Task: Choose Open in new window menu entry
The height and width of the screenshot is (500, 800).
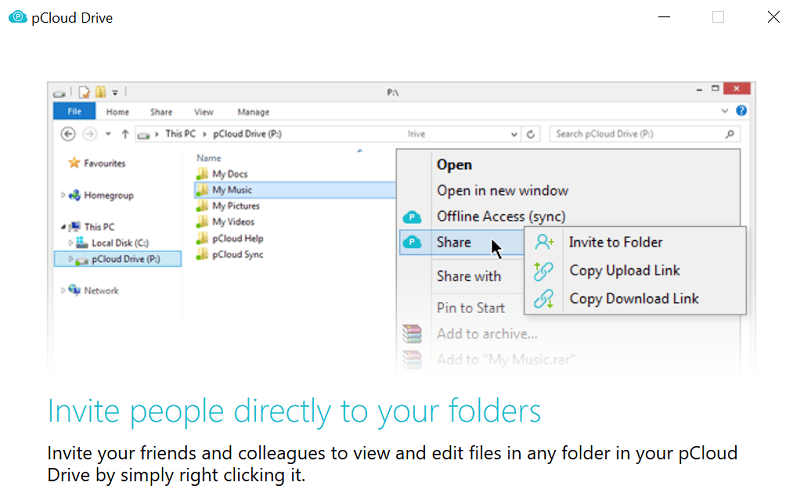Action: pos(502,190)
